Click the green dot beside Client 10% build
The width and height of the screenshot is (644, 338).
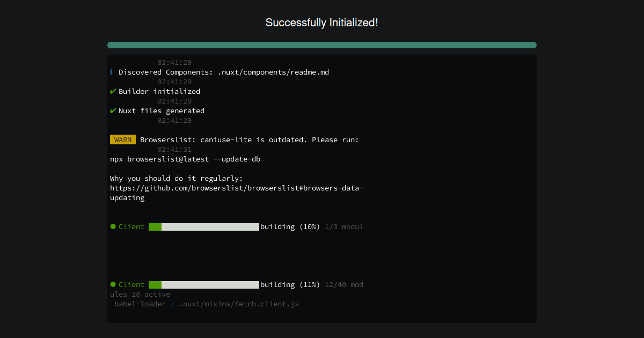coord(113,226)
